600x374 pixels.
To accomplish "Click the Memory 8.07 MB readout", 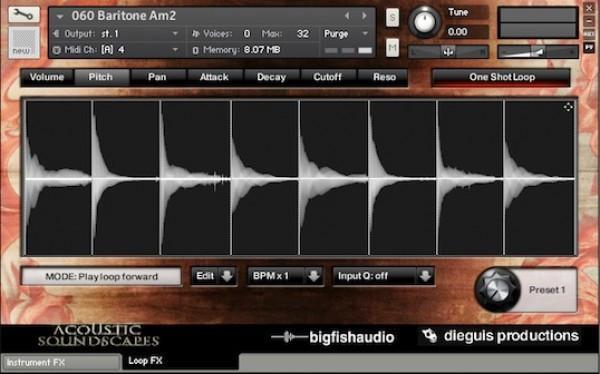I will (x=262, y=50).
